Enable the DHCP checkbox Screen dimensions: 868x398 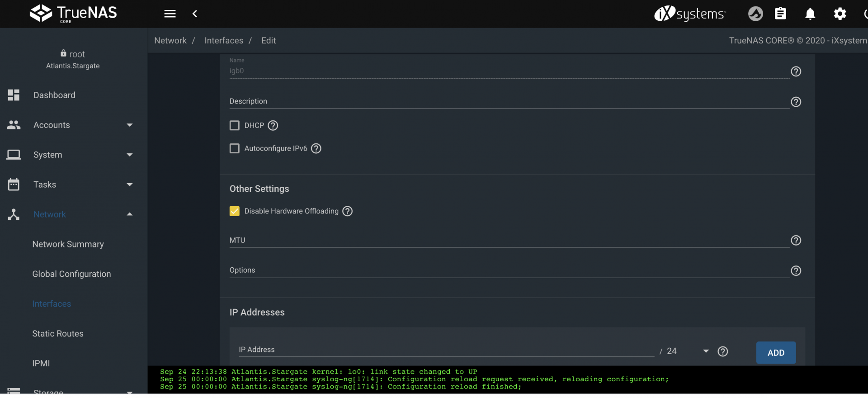tap(235, 125)
